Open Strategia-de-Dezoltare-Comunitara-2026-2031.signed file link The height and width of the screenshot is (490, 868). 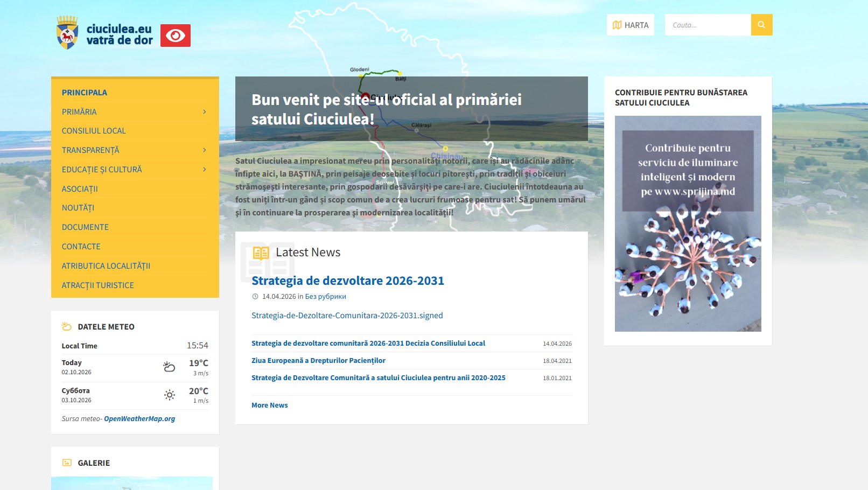347,316
